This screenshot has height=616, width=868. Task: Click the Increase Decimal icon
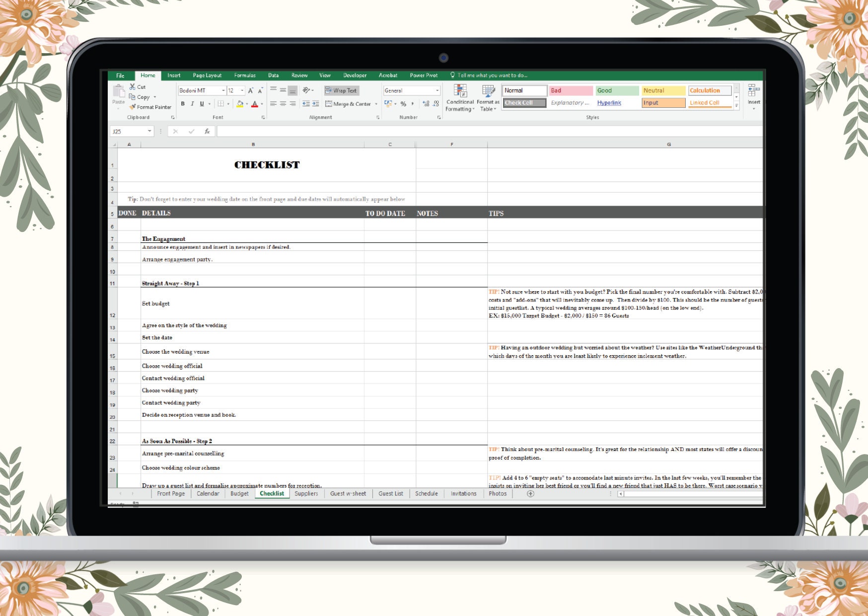(425, 104)
